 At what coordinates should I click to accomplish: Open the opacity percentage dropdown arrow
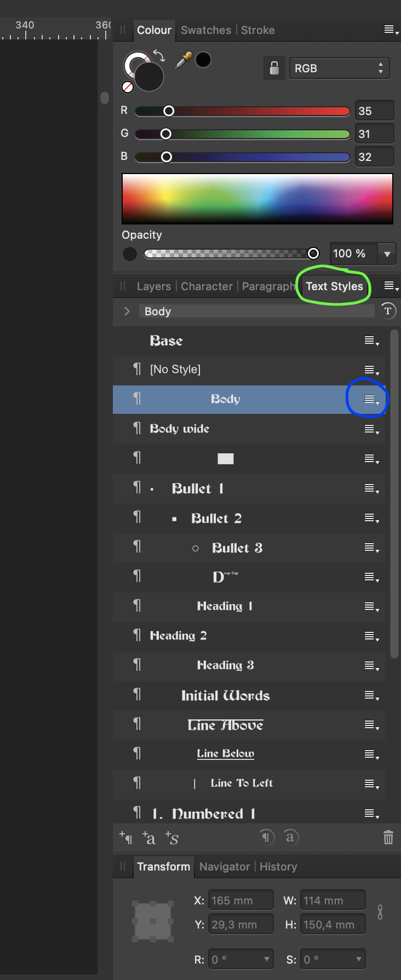pyautogui.click(x=387, y=253)
